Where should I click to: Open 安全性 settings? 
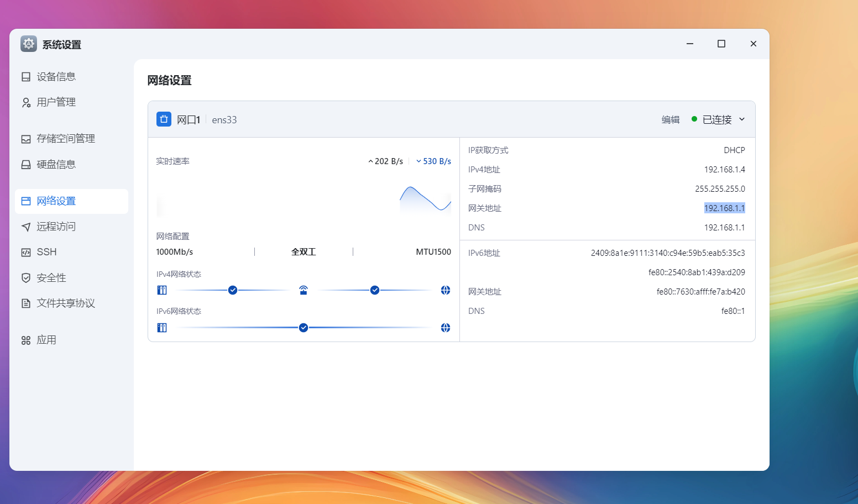pyautogui.click(x=72, y=278)
